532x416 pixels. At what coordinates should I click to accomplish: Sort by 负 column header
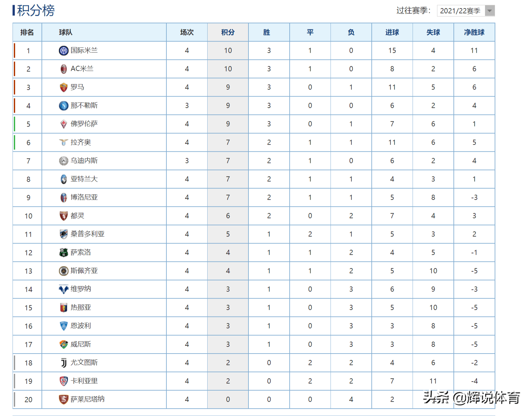click(x=351, y=32)
